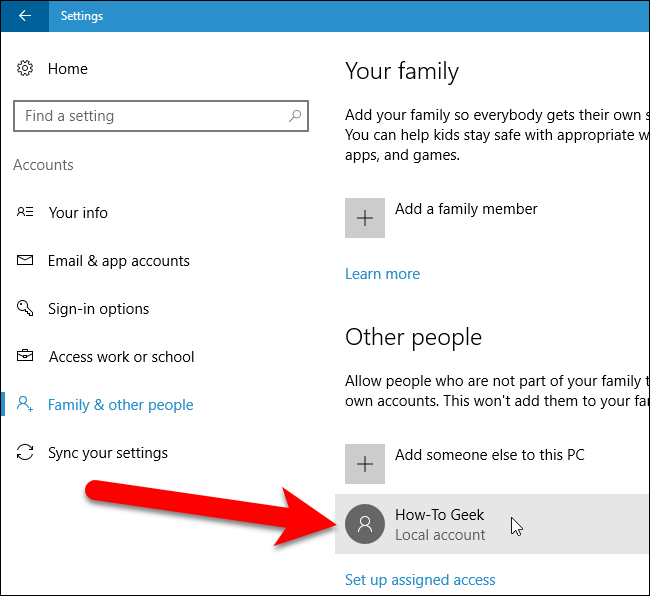650x596 pixels.
Task: Go to Sign-in options
Action: (98, 309)
